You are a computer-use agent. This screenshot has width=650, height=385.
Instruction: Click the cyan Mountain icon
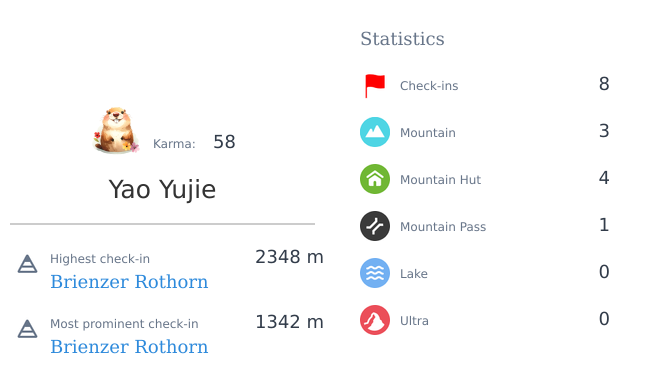click(375, 132)
